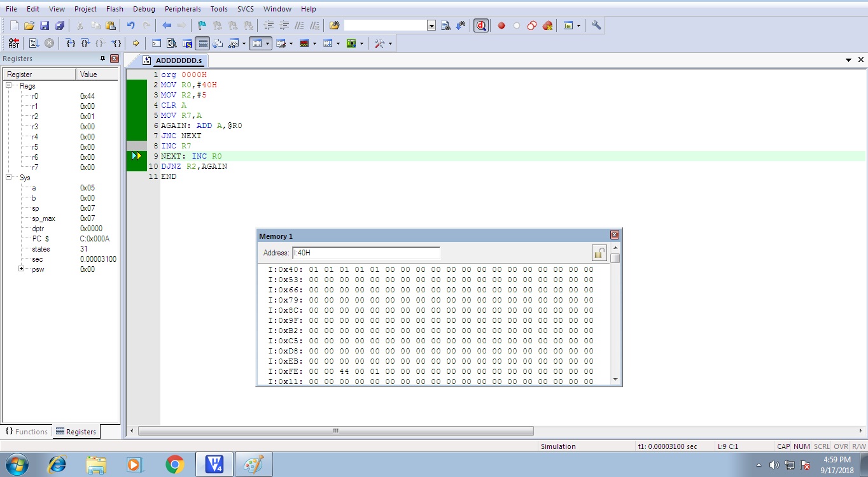The height and width of the screenshot is (477, 868).
Task: Open the Command Window icon
Action: tap(157, 43)
